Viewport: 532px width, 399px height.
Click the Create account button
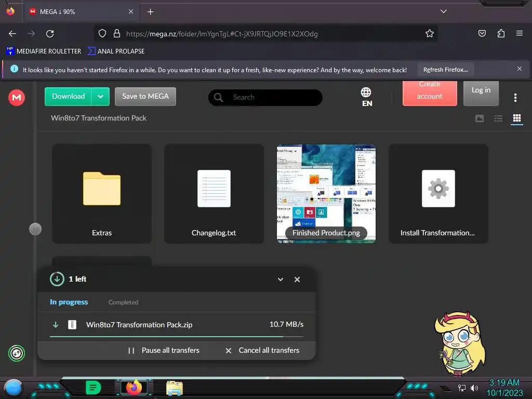click(430, 93)
